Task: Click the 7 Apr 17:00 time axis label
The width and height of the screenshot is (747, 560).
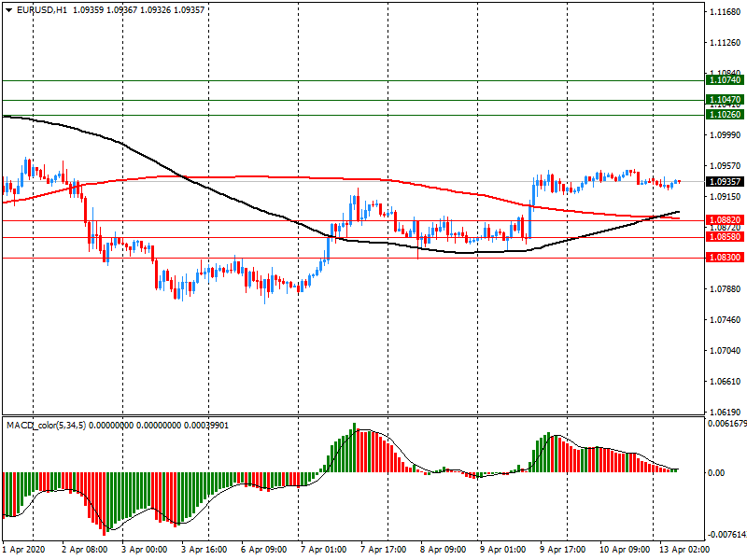Action: point(383,550)
